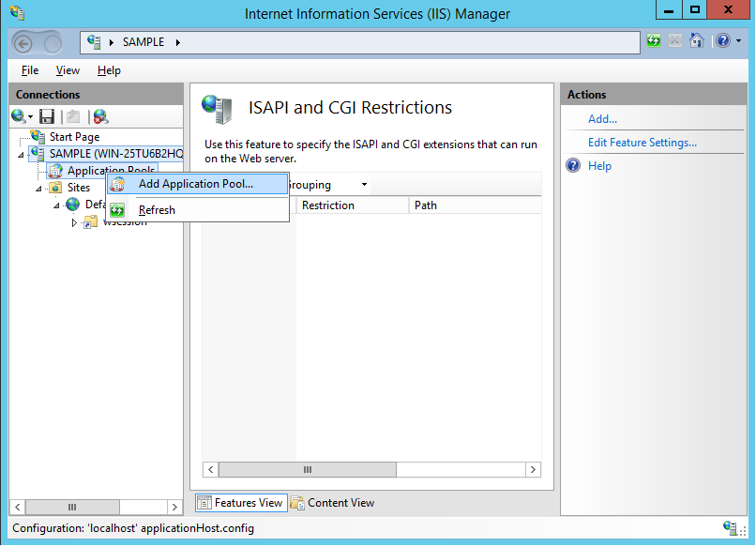Viewport: 756px width, 547px height.
Task: Collapse the Sites tree node
Action: [x=38, y=189]
